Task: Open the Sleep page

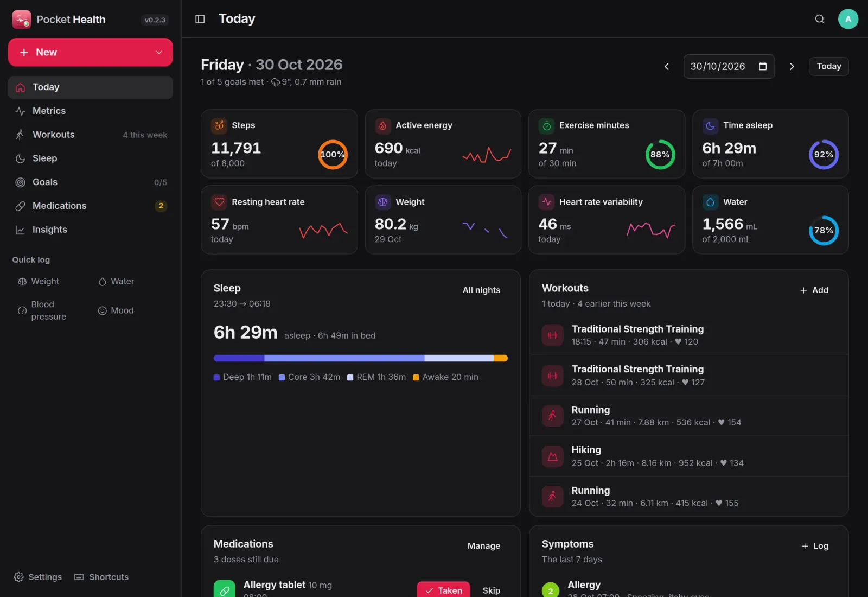Action: point(91,158)
